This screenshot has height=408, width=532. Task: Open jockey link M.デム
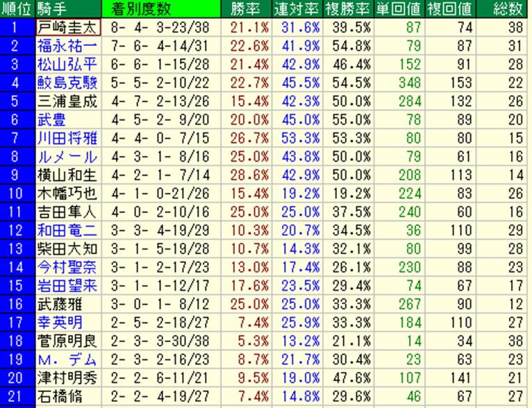click(x=67, y=359)
